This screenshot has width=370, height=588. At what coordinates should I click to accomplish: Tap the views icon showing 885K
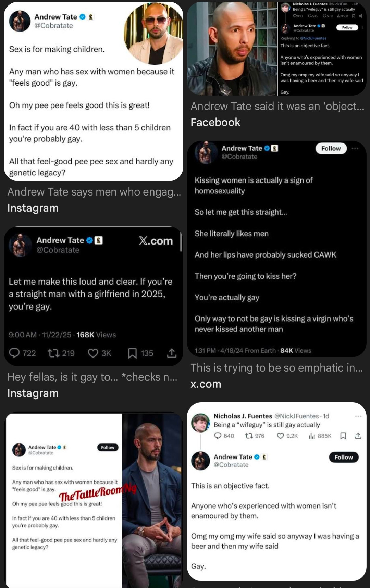point(311,436)
